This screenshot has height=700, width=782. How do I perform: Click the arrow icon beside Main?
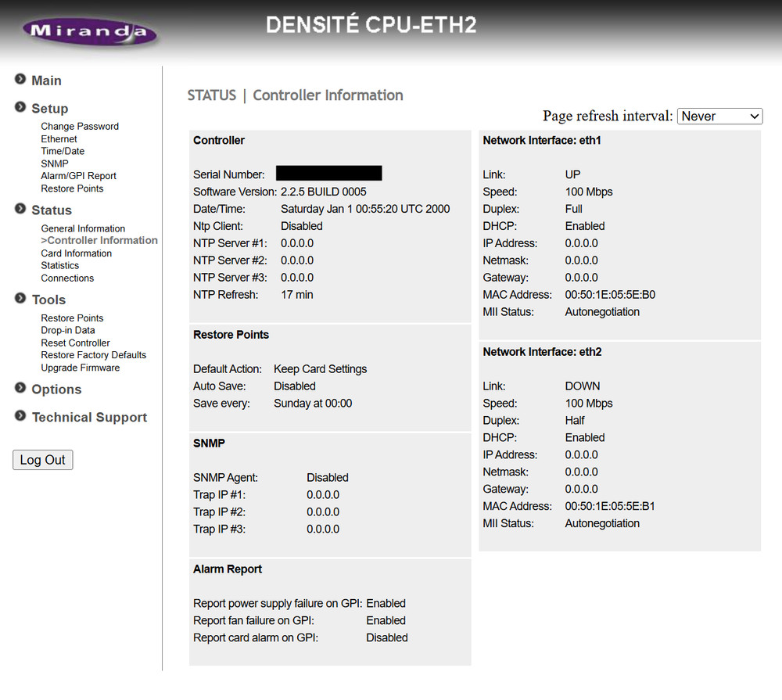point(20,78)
